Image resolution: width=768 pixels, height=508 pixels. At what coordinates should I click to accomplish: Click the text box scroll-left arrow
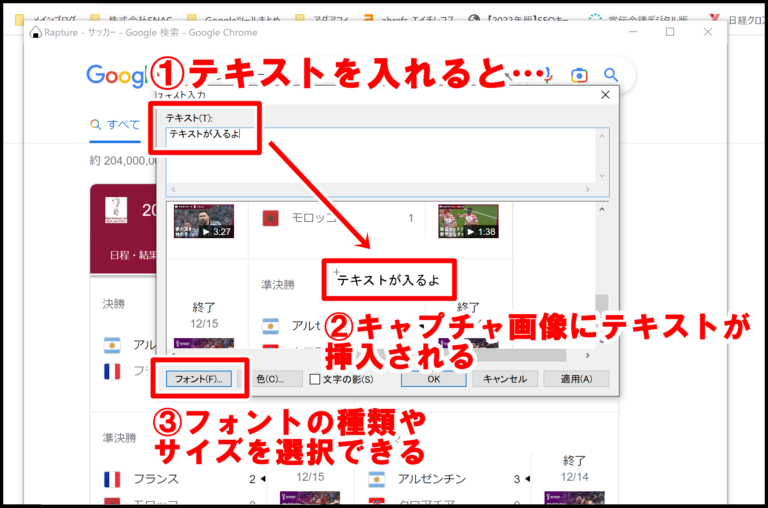coord(173,189)
